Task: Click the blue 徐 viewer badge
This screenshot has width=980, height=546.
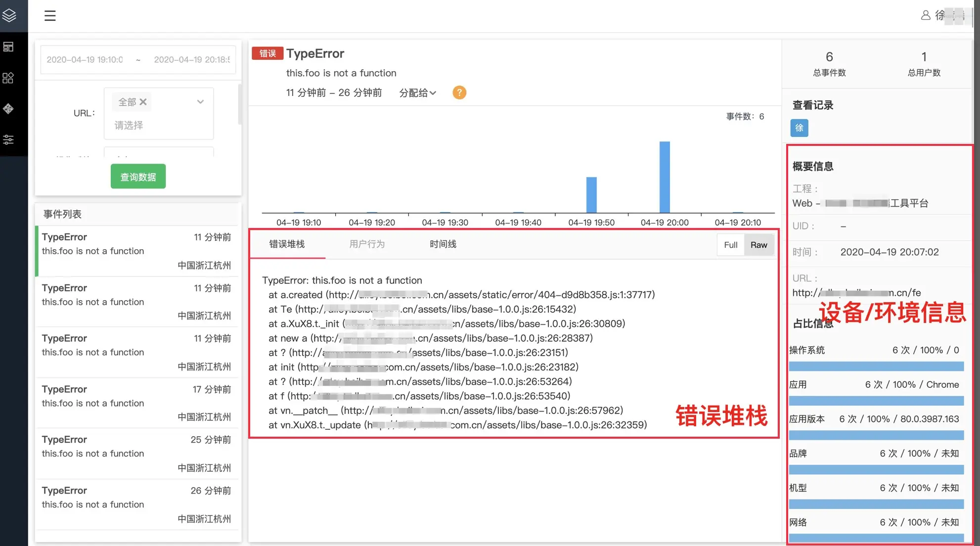Action: tap(799, 128)
